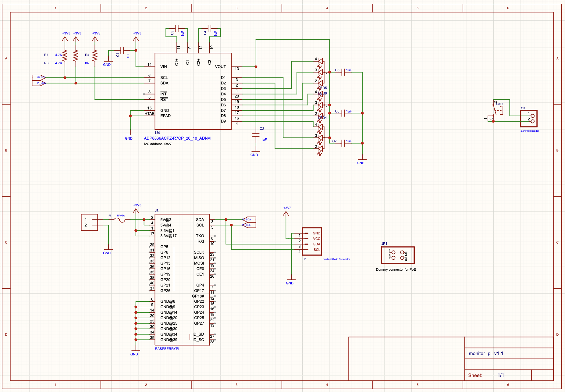
Task: Click the C4 capacitor above pins 12 and 10
Action: [x=210, y=29]
